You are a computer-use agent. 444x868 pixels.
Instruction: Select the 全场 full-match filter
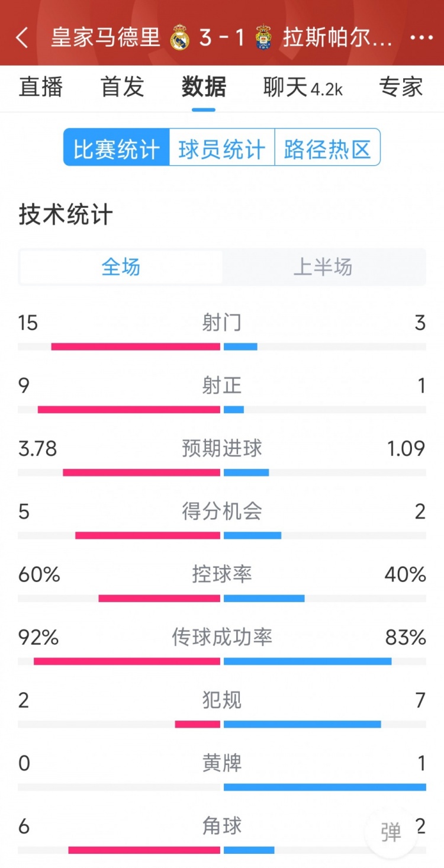click(x=121, y=267)
